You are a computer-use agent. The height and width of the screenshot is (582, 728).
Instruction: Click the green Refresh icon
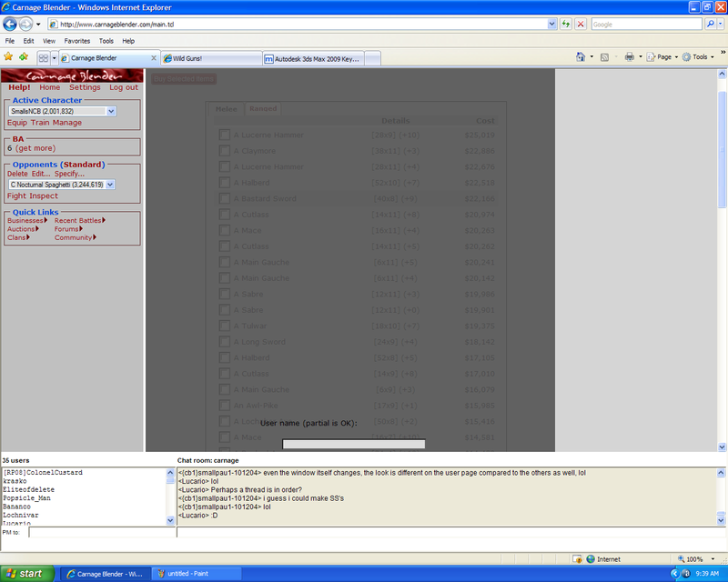[565, 25]
